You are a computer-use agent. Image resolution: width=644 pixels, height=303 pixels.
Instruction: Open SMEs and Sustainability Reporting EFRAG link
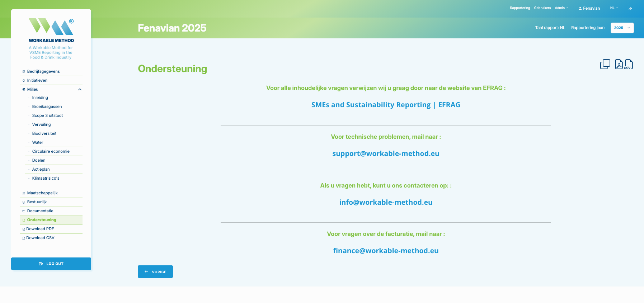[386, 105]
